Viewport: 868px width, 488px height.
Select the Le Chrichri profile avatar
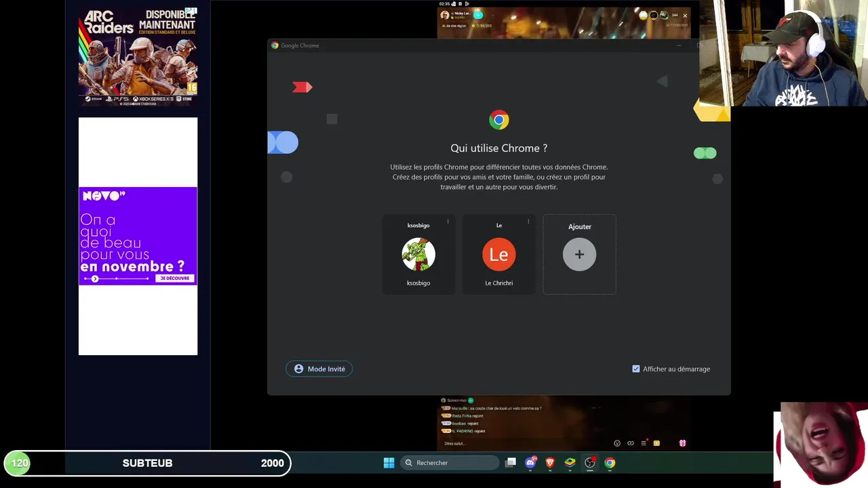pos(498,254)
